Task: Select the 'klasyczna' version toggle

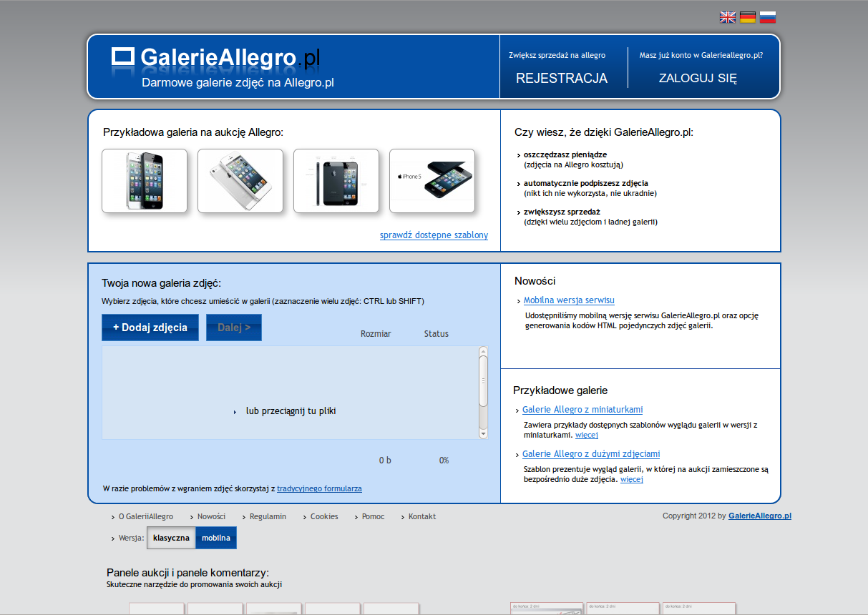Action: [171, 538]
